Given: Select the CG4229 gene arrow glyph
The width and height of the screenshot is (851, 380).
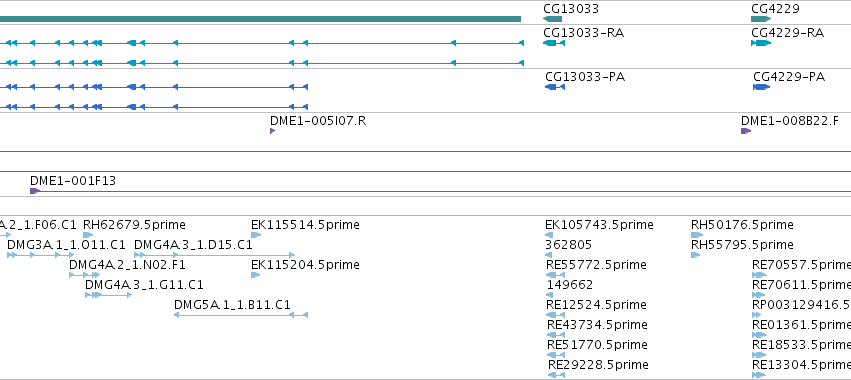Looking at the screenshot, I should pyautogui.click(x=761, y=19).
